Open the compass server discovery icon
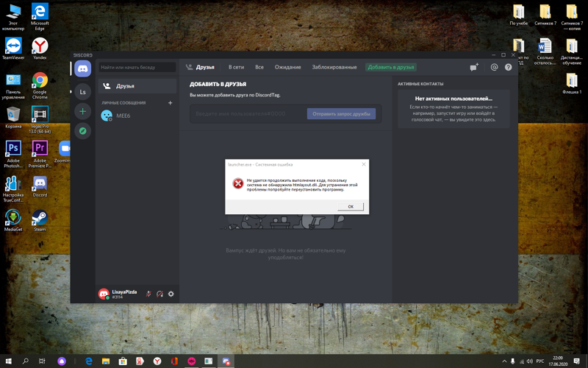The image size is (588, 368). pyautogui.click(x=82, y=131)
